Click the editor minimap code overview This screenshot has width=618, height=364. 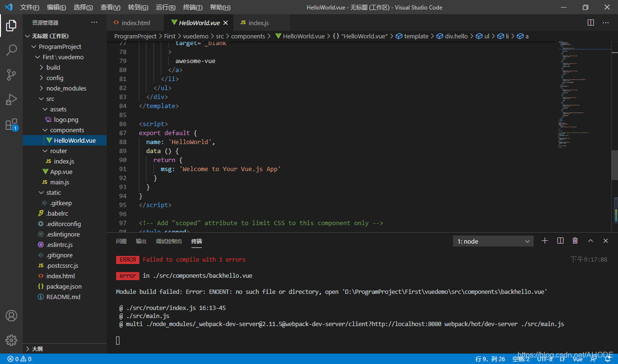click(x=584, y=95)
